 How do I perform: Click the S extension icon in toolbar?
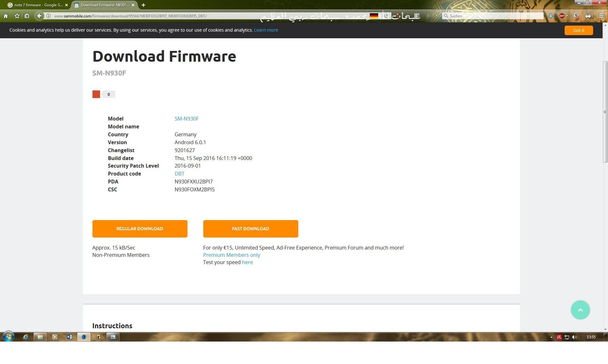(577, 16)
